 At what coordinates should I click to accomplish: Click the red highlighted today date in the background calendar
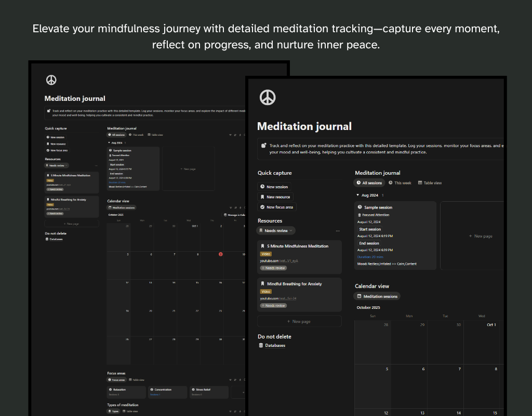(x=220, y=254)
